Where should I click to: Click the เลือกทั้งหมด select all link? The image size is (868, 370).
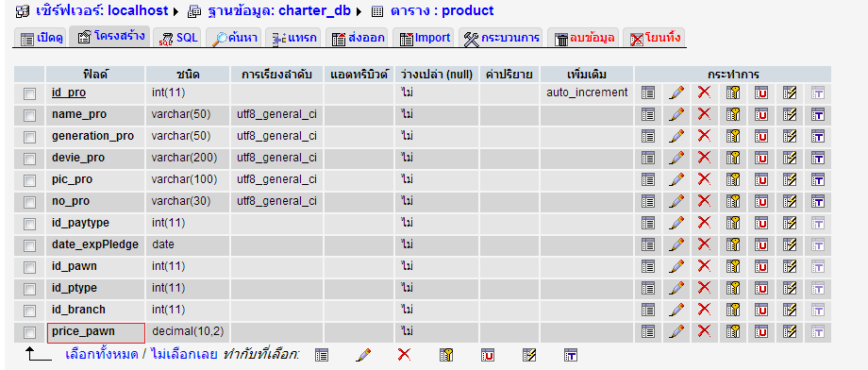click(102, 354)
